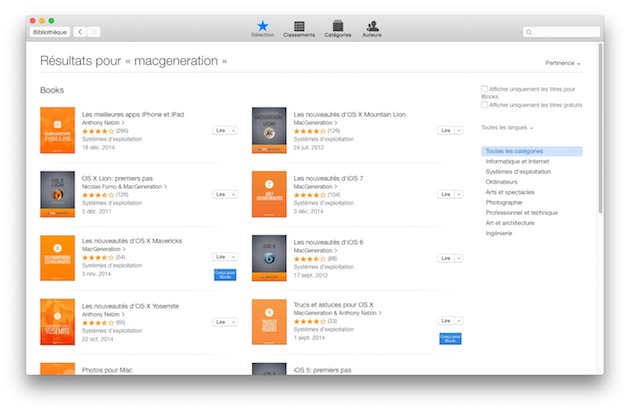Click date text '24 juil. 2012'
This screenshot has width=631, height=412.
[x=309, y=147]
